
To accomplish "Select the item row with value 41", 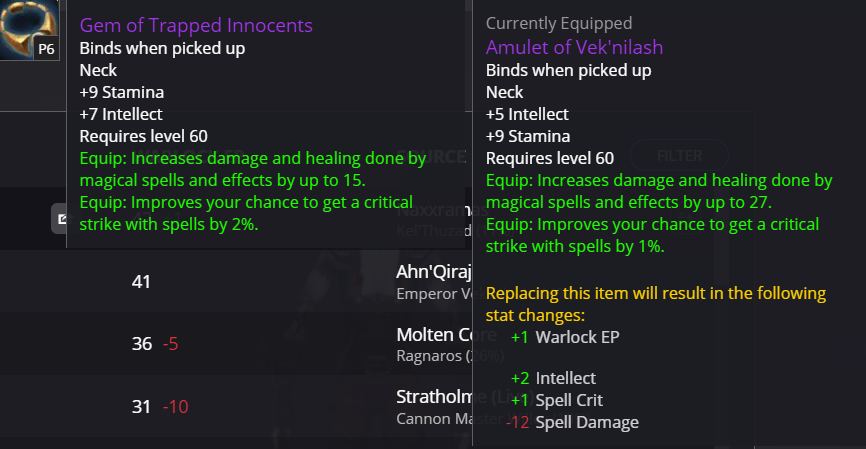I will pyautogui.click(x=141, y=282).
